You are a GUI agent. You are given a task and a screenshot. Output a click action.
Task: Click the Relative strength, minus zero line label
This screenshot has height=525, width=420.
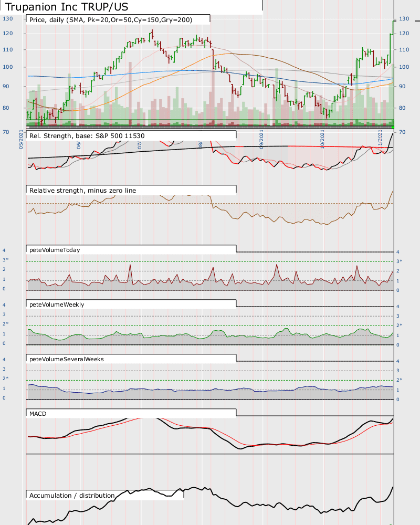pos(83,190)
